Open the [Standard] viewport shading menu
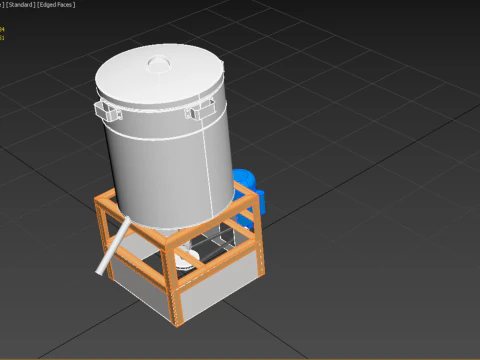 [x=21, y=5]
